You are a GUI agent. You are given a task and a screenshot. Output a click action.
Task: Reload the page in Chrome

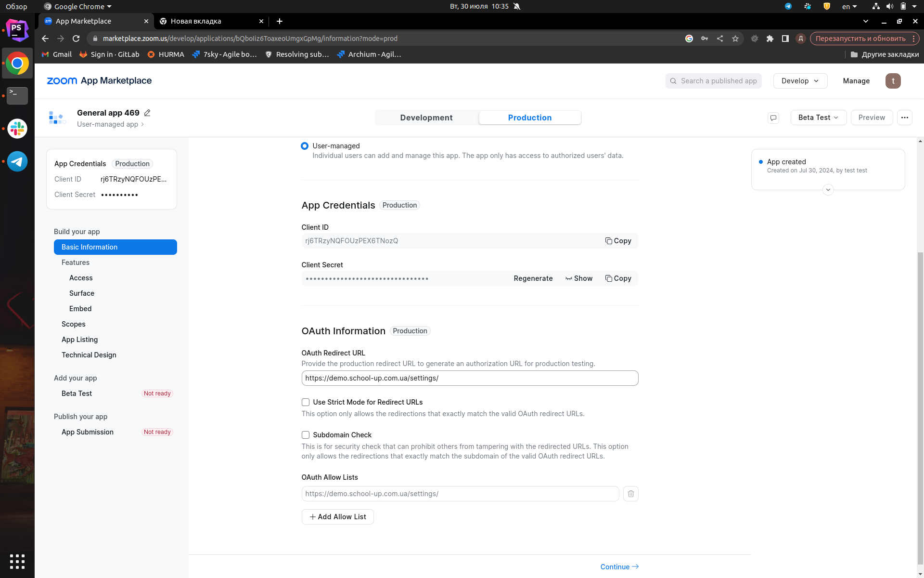[76, 39]
